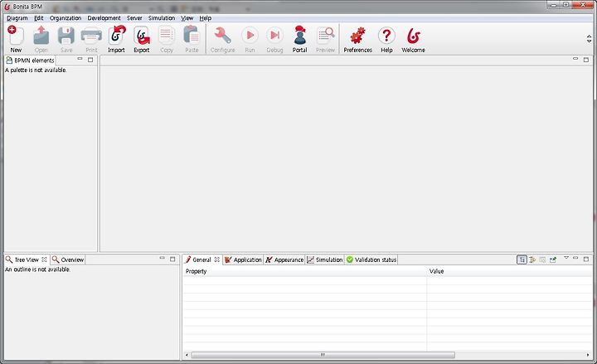Viewport: 597px width, 364px height.
Task: Click the Run play icon
Action: tap(250, 39)
